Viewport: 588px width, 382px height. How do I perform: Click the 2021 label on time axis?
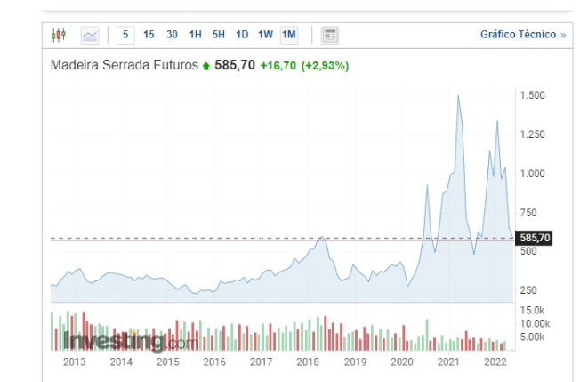pos(449,362)
